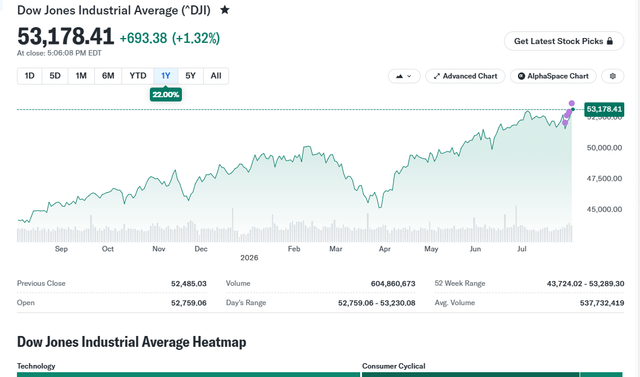This screenshot has width=640, height=377.
Task: Click the Technology heatmap sector block
Action: (x=189, y=374)
